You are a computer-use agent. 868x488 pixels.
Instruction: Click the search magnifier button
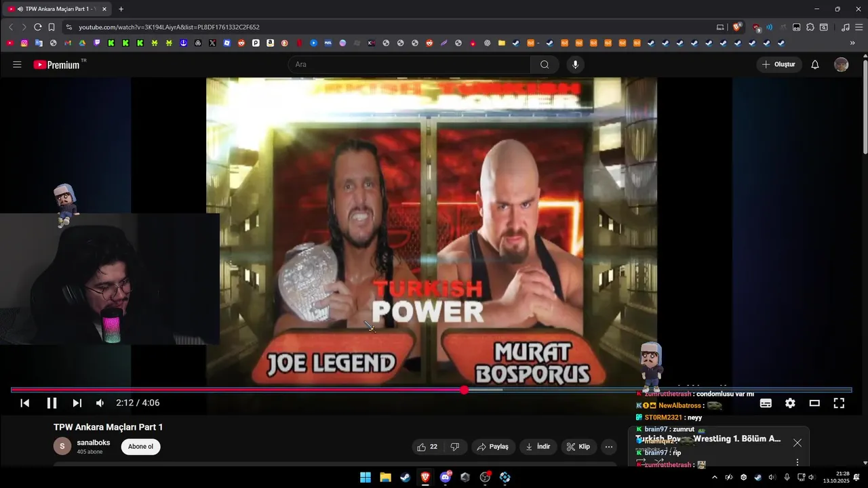[545, 64]
